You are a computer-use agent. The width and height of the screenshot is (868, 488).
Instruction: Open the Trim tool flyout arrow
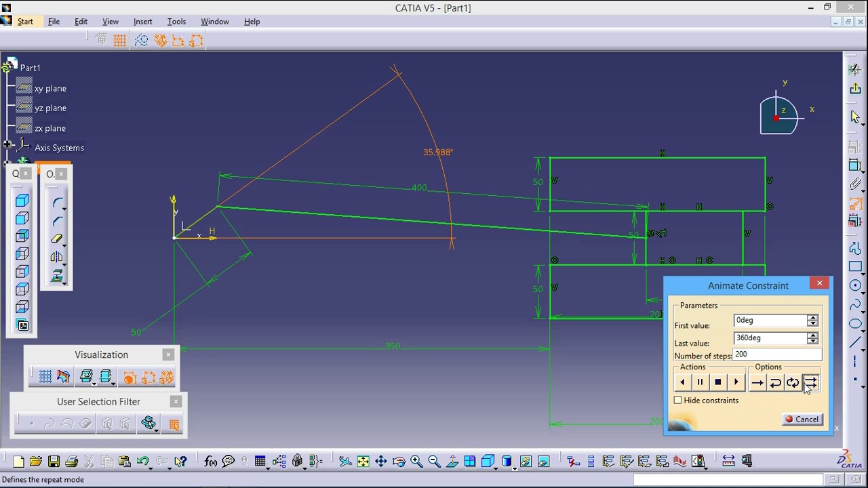tap(64, 245)
